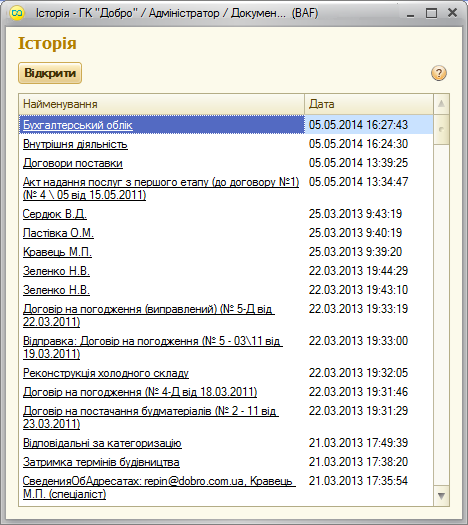
Task: Maximize the Історія window
Action: pyautogui.click(x=431, y=13)
